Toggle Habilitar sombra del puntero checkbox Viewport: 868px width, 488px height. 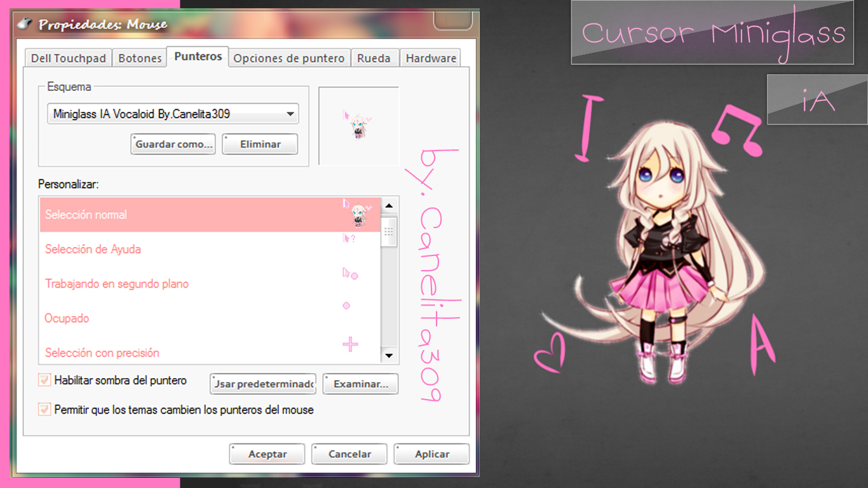(44, 380)
